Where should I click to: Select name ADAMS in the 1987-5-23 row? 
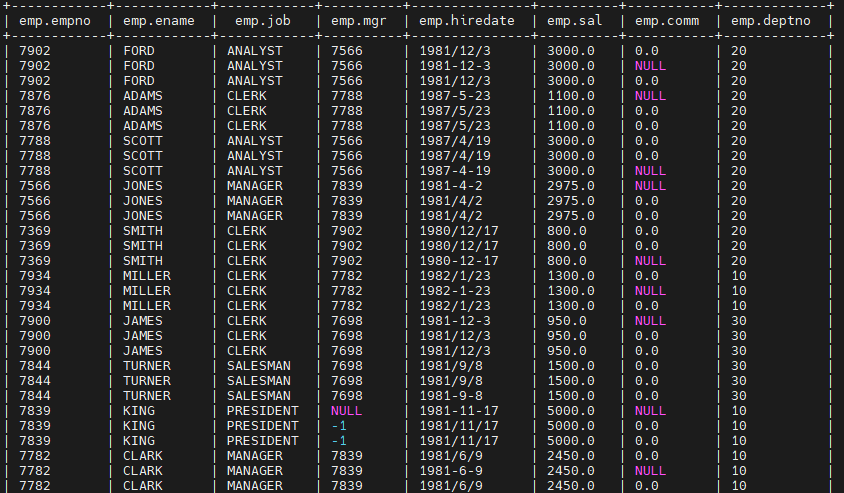[x=143, y=96]
